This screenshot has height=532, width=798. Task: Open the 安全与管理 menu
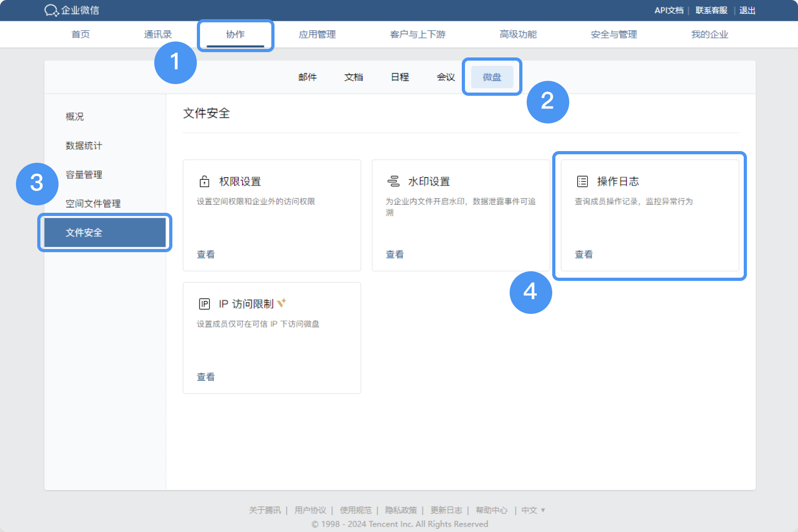click(613, 34)
